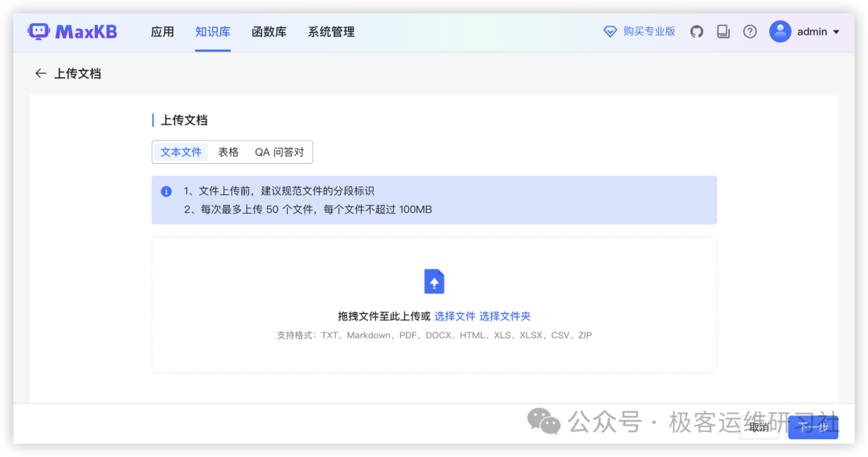Go to the 函数库 section
Screen dimensions: 868x457
coord(269,32)
